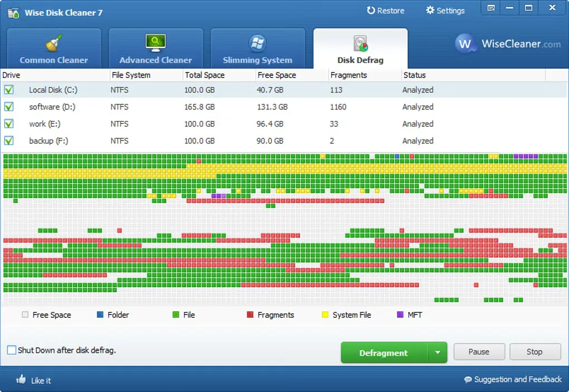Click the 40.7 GB free space value
Screen dimensions: 569x392
[x=270, y=90]
